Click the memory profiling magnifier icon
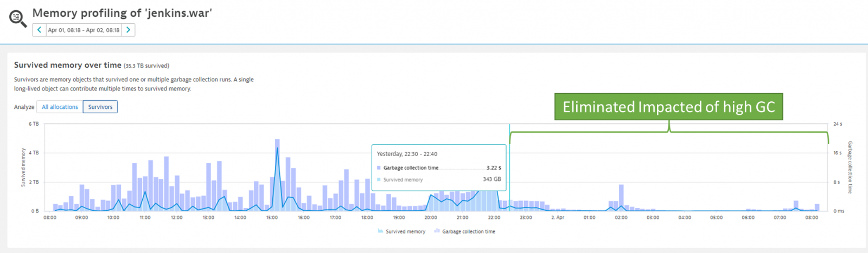 click(17, 18)
